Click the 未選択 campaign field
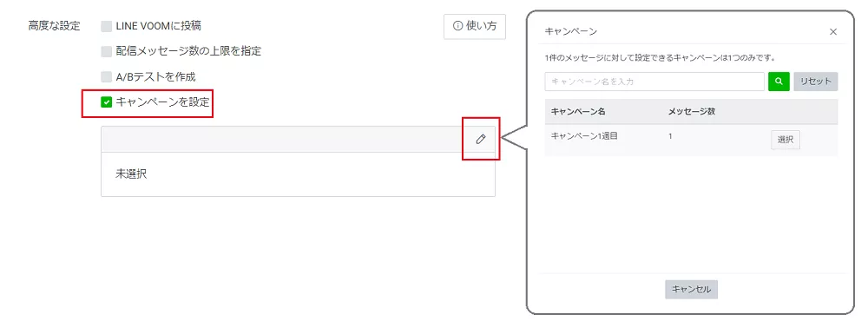Image resolution: width=868 pixels, height=334 pixels. point(298,174)
